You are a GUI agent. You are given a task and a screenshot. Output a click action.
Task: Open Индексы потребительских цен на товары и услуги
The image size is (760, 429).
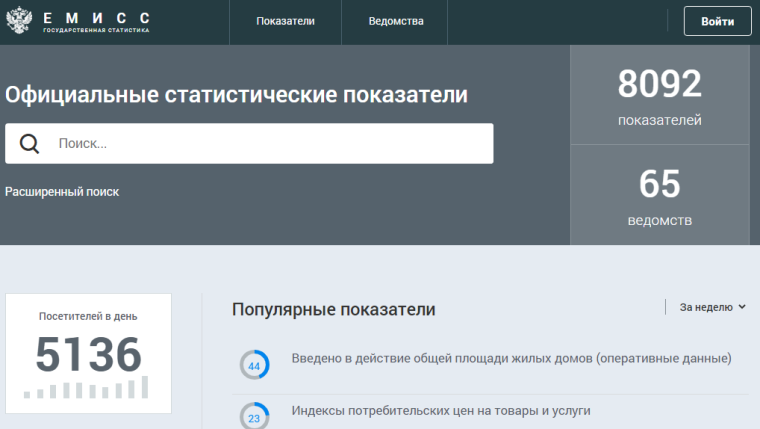point(441,410)
